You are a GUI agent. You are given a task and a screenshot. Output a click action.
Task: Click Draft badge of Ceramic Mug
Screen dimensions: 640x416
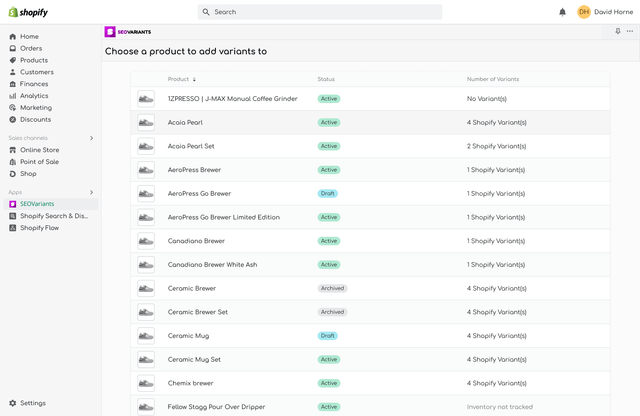coord(327,336)
